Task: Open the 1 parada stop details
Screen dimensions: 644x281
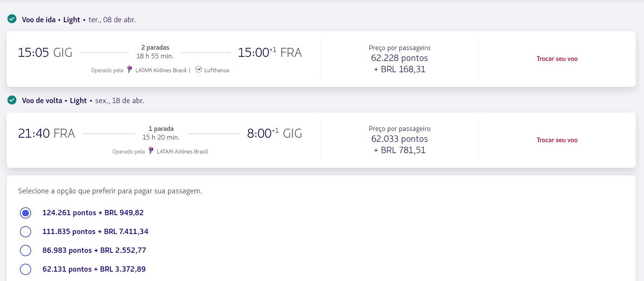Action: point(161,129)
